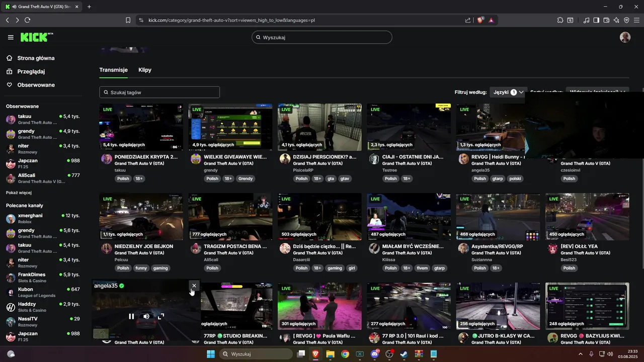Click the Grendy tag on grendy stream
The image size is (644, 362).
click(246, 178)
